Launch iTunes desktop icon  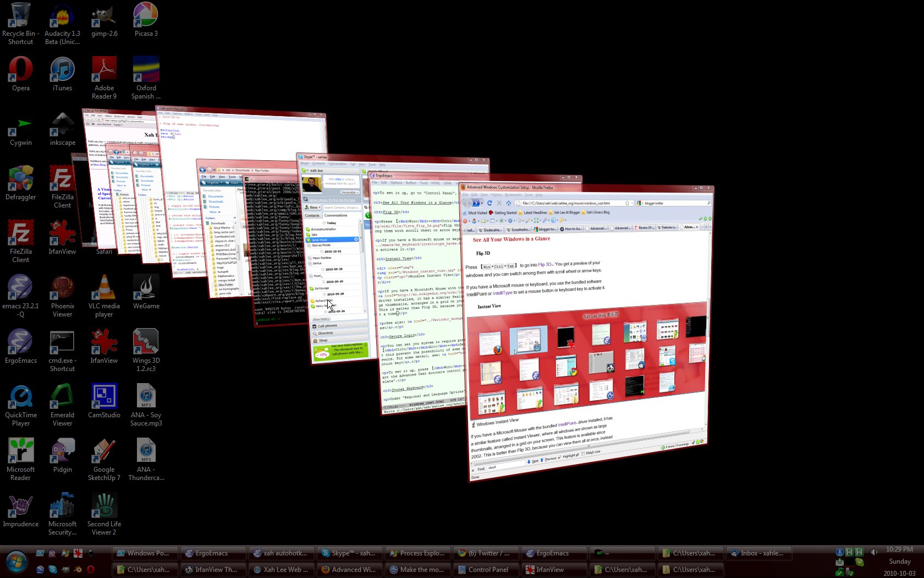62,74
